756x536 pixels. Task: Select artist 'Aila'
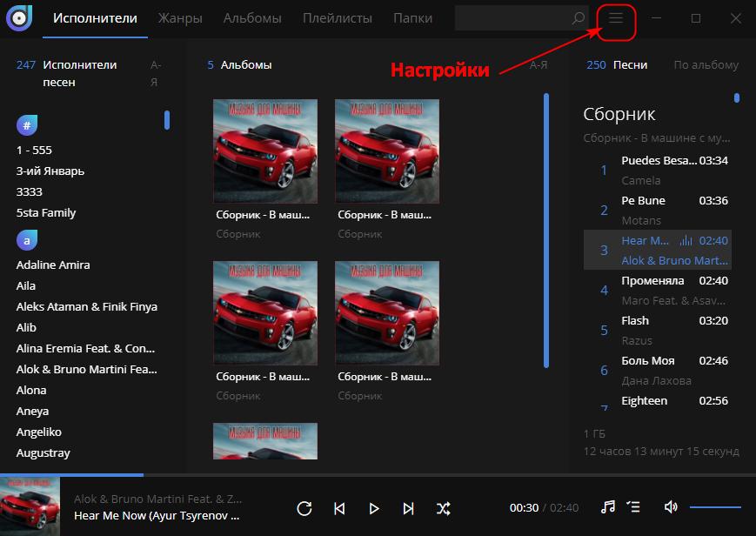(x=25, y=285)
